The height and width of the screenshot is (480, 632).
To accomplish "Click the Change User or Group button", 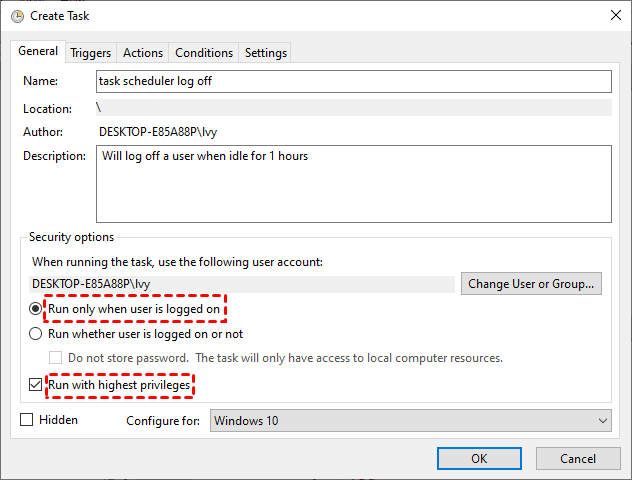I will [533, 283].
